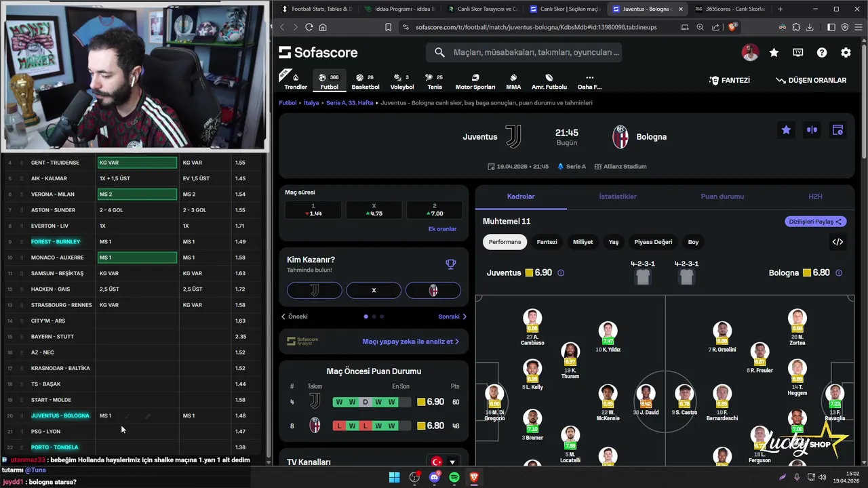Open K. Yıldız player on pitch
Image resolution: width=868 pixels, height=488 pixels.
point(608,337)
